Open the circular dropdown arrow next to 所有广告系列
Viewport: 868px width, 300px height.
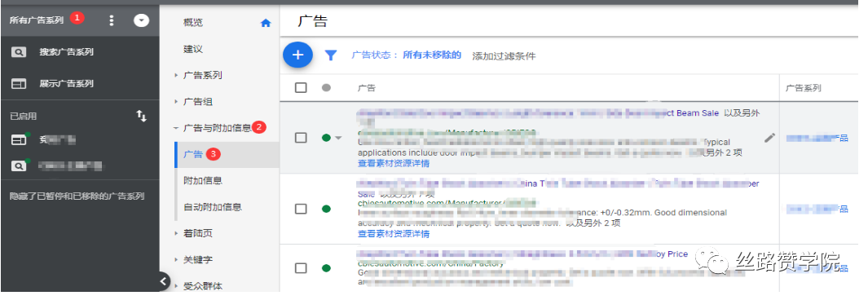pyautogui.click(x=142, y=20)
